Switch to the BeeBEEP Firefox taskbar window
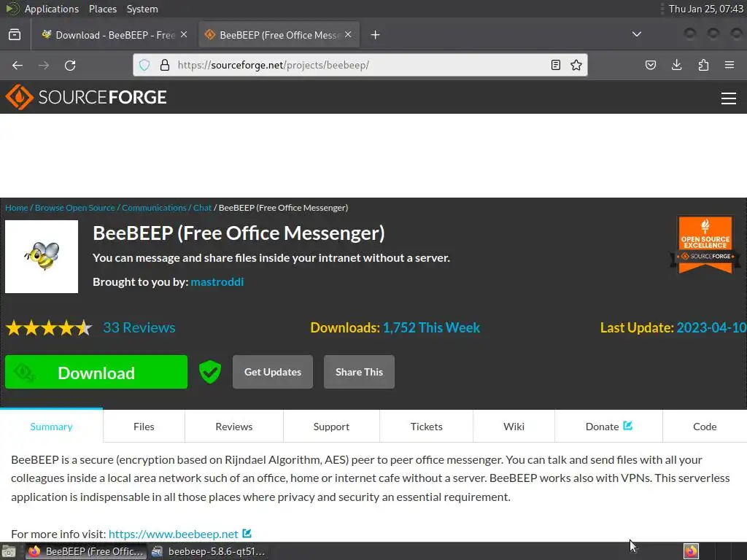The width and height of the screenshot is (747, 560). [86, 551]
